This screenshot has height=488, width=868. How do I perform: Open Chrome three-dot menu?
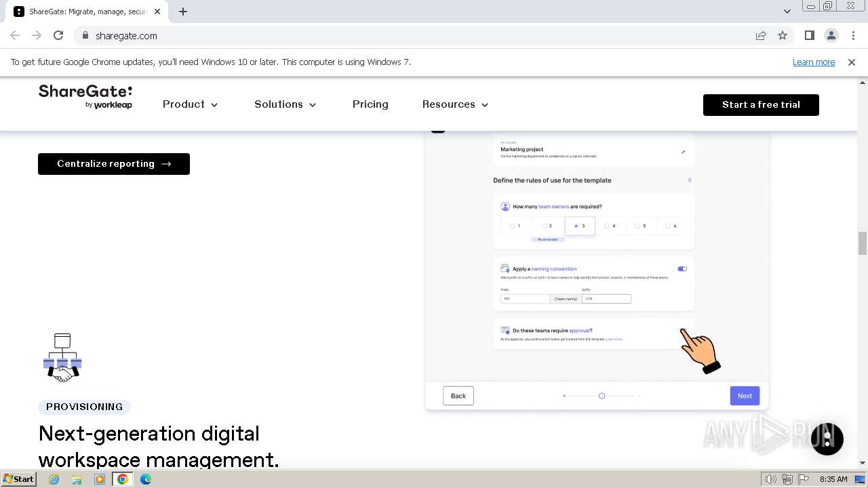click(853, 35)
